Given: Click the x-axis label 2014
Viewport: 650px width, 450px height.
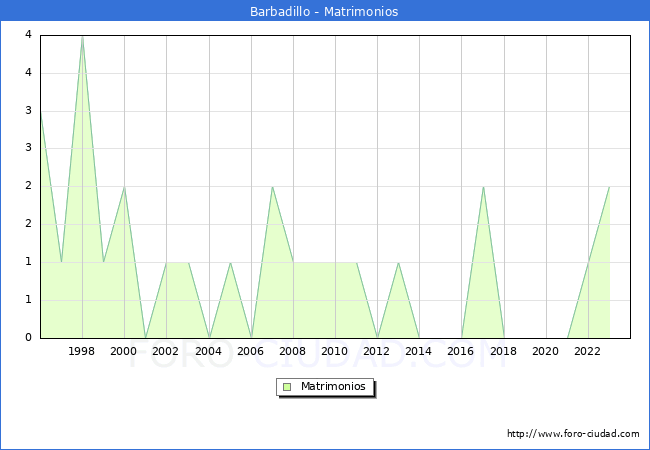Looking at the screenshot, I should point(418,351).
